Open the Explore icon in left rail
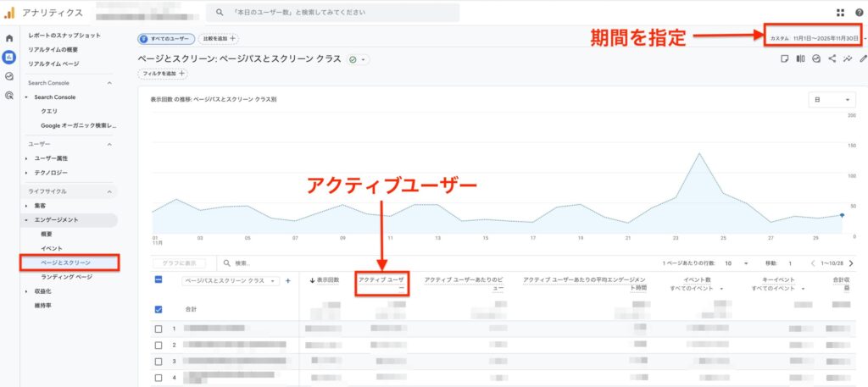The image size is (868, 387). tap(9, 76)
